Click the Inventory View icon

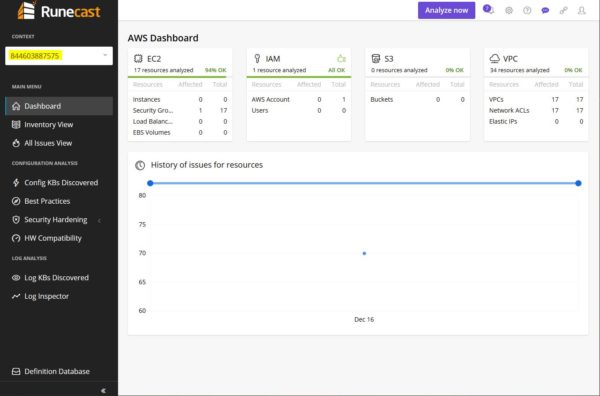click(x=16, y=124)
